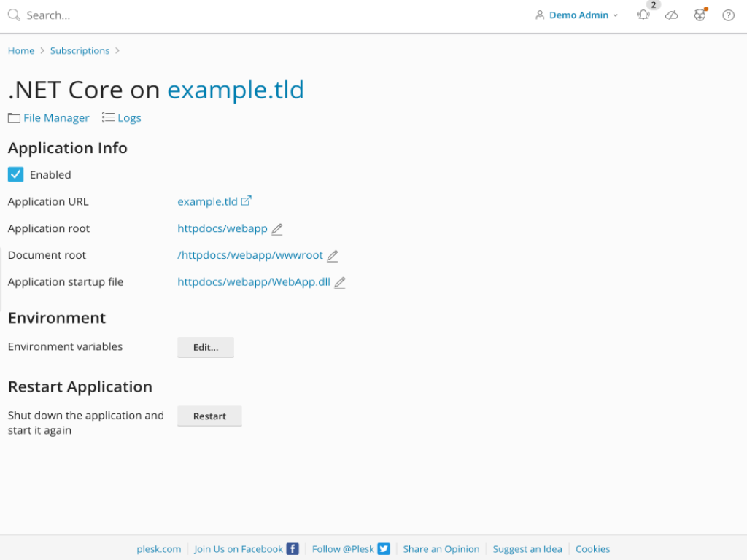The image size is (747, 560).
Task: Edit Document root using its pencil icon
Action: pos(333,256)
